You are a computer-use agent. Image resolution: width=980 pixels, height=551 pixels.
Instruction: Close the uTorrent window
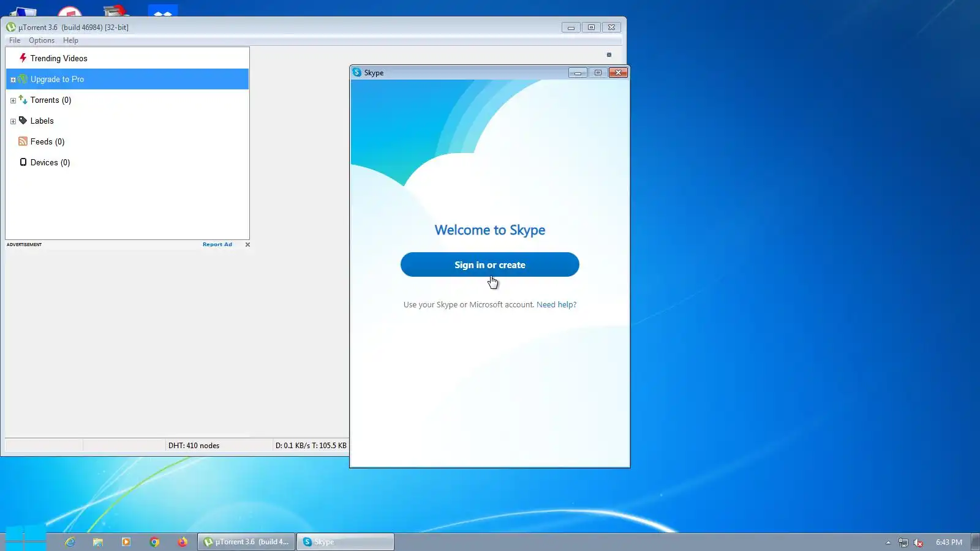(612, 28)
